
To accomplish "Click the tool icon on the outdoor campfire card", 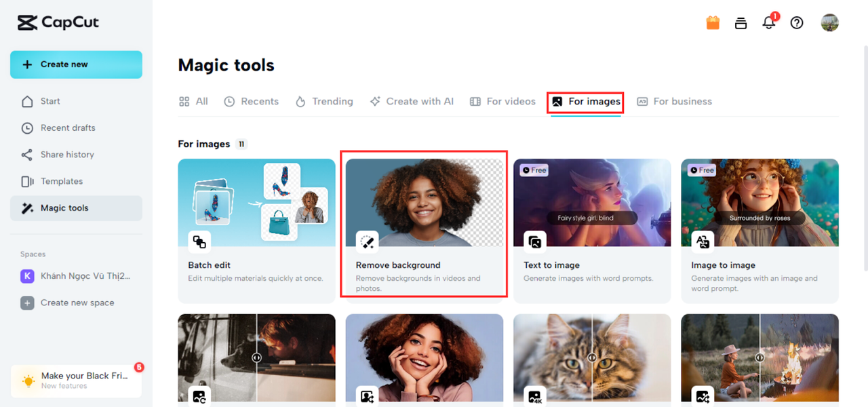I will click(703, 397).
